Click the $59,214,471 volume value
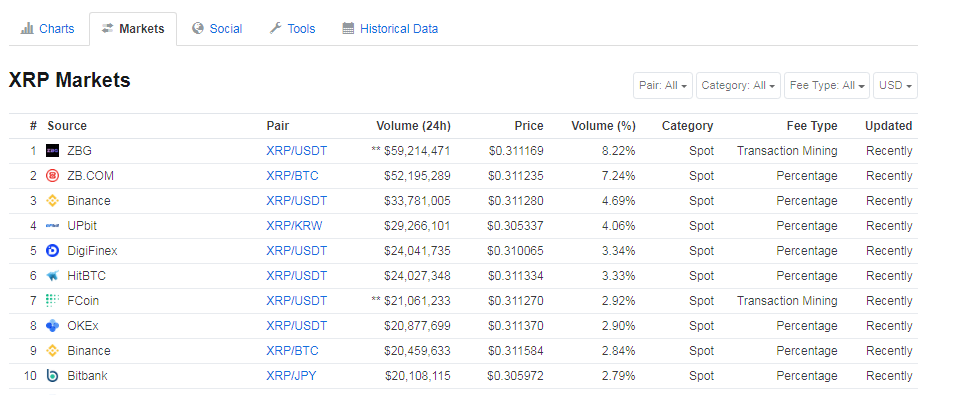This screenshot has width=959, height=395. click(x=417, y=150)
